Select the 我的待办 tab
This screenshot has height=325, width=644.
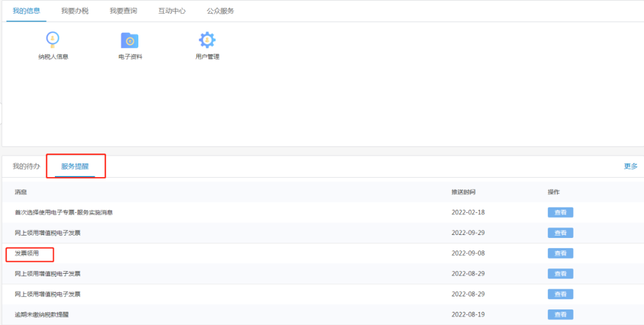tap(26, 166)
